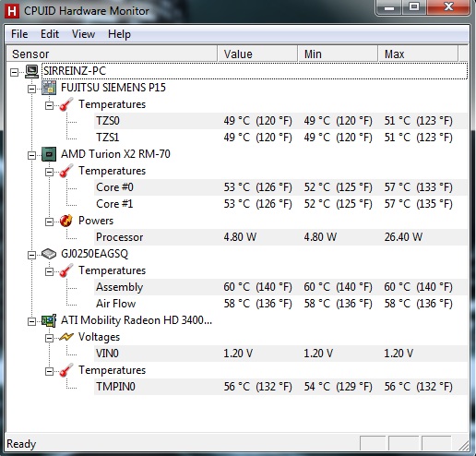Collapse the Powers section
Screen dimensions: 476x456
coord(49,222)
